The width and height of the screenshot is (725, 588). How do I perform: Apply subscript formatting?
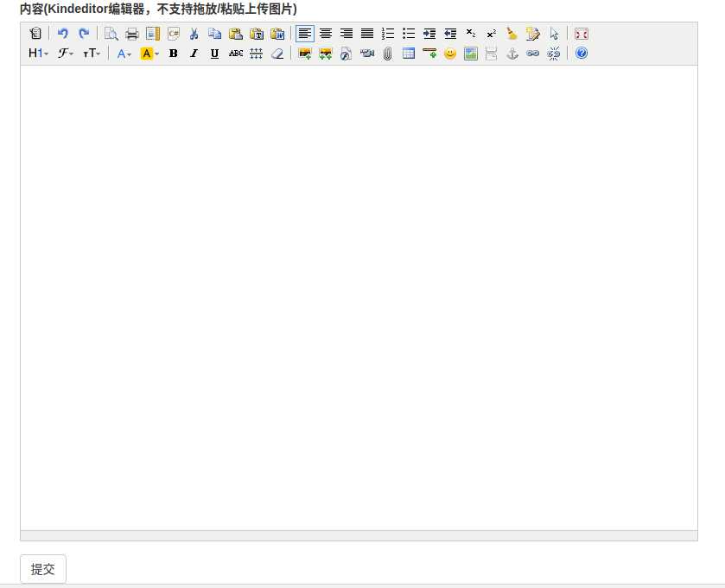click(x=471, y=34)
